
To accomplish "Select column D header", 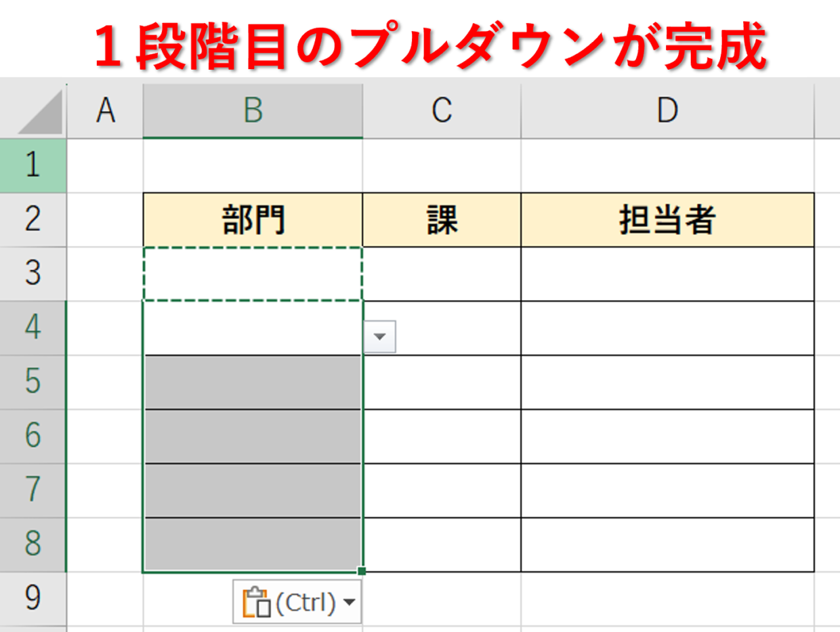I will pyautogui.click(x=667, y=110).
